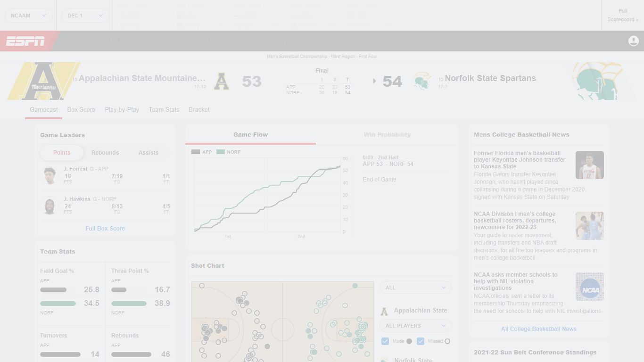Click the Mens College Basketball News heading
This screenshot has height=362, width=644.
click(x=521, y=135)
